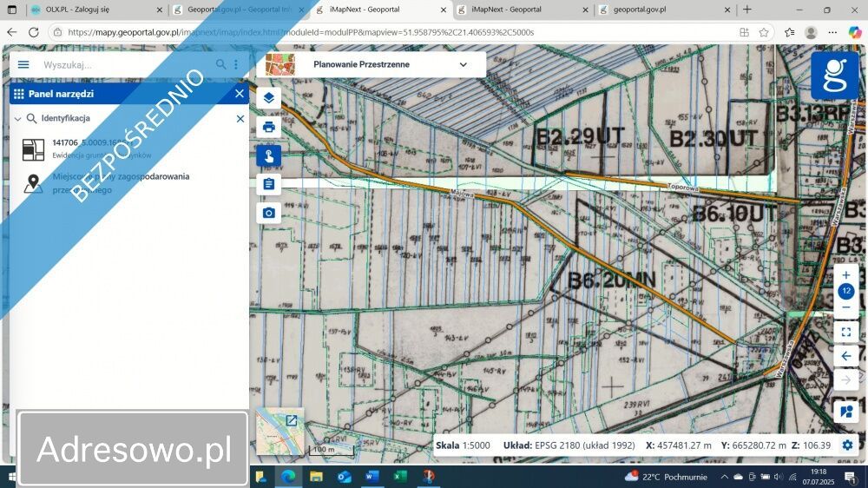Open a new browser tab
Image resolution: width=868 pixels, height=488 pixels.
[746, 10]
